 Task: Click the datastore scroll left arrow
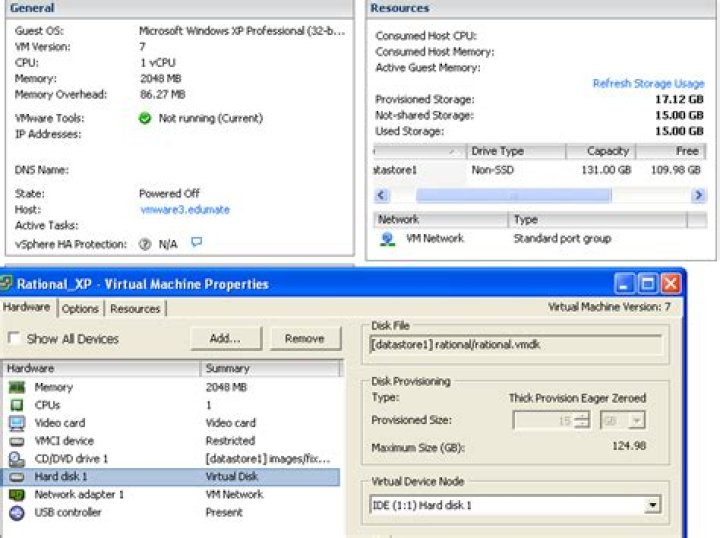(382, 195)
